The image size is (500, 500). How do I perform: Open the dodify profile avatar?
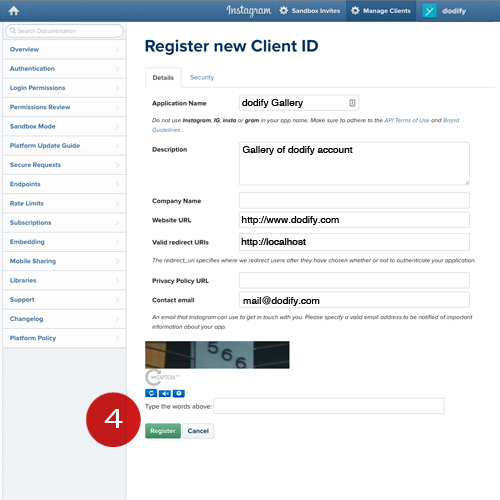[x=429, y=11]
